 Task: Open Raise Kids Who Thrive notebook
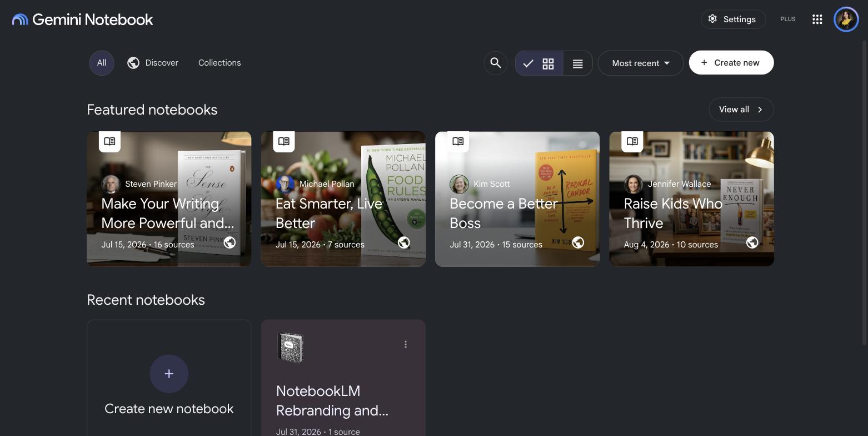point(691,199)
